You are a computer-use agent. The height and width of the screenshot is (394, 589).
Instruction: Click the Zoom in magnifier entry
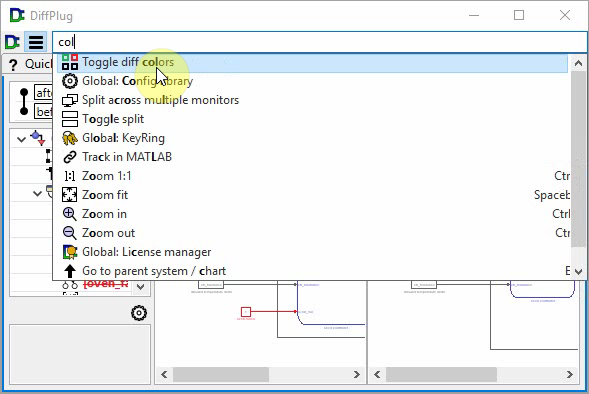[x=312, y=214]
